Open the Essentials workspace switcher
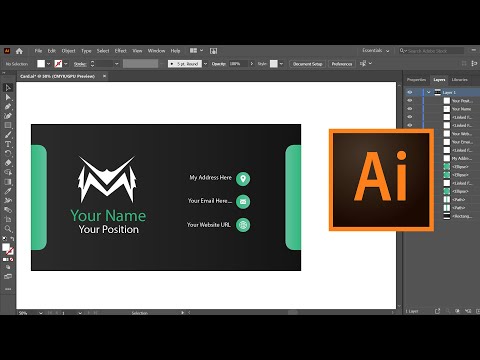 tap(376, 51)
